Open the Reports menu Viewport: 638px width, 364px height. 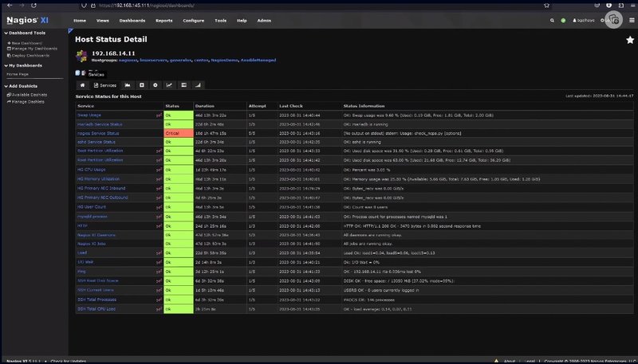point(164,20)
